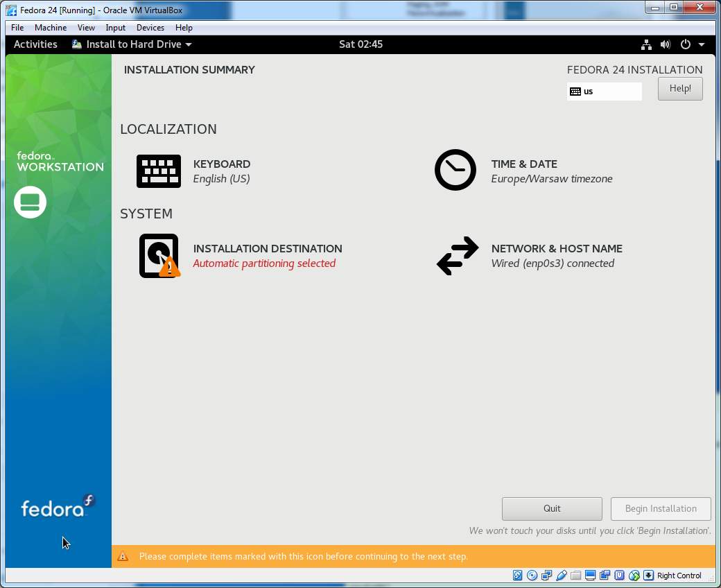Click the hard disk activity icon in VirtualBox status bar
This screenshot has height=588, width=721.
(517, 575)
